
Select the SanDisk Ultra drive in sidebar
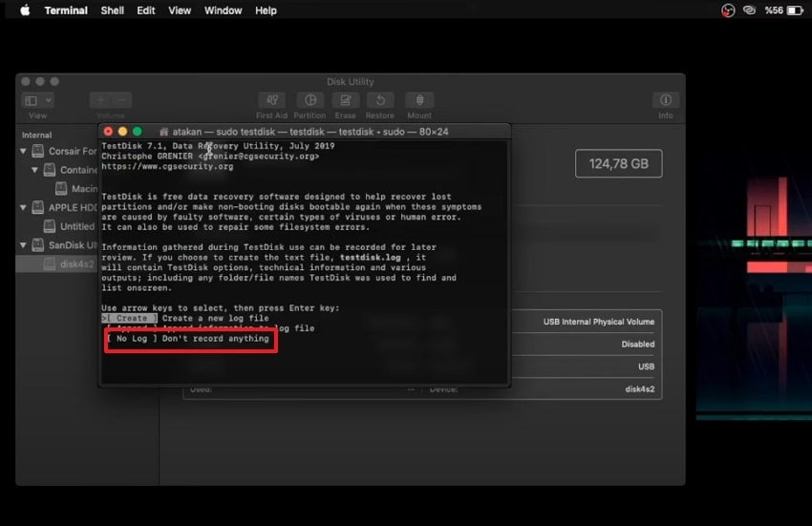point(65,245)
